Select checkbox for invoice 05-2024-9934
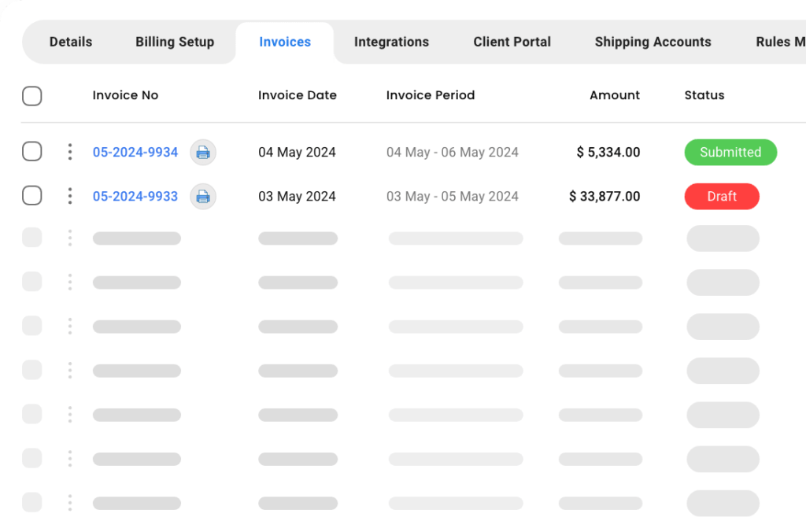806x532 pixels. 31,152
